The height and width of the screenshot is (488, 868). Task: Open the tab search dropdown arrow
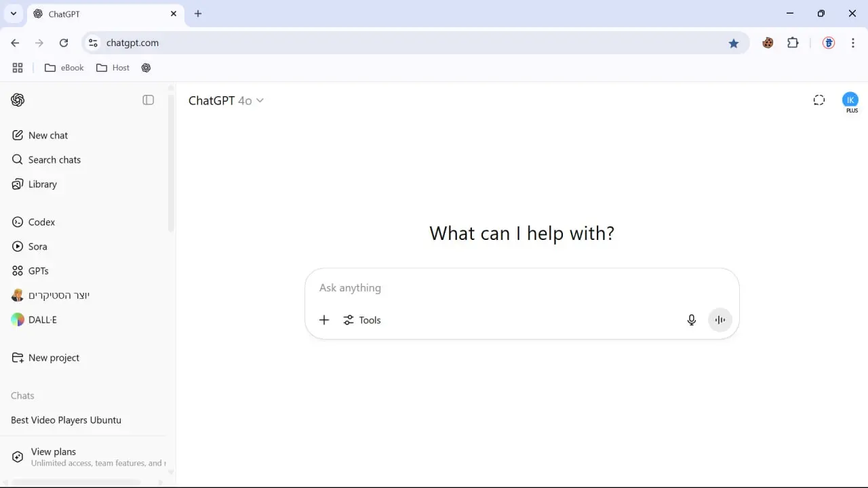point(13,14)
